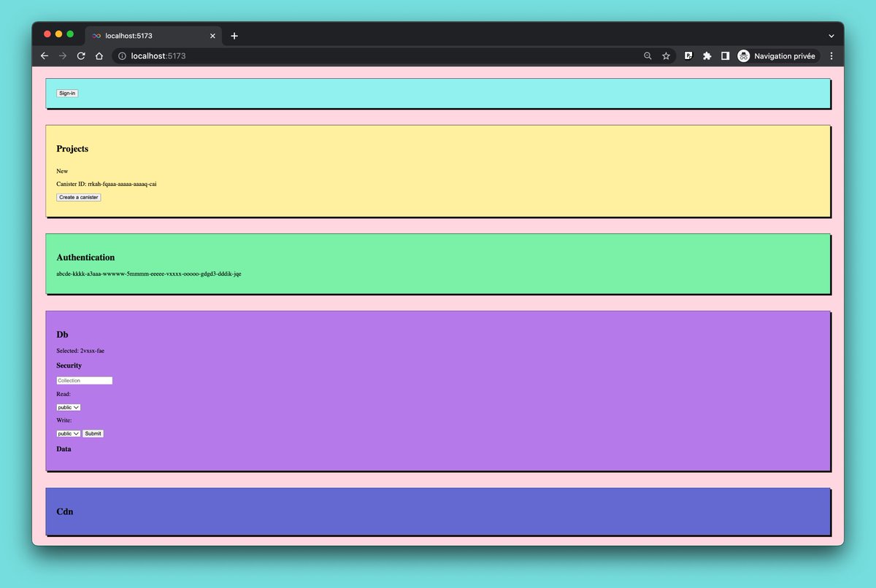Click the green fullscreen window button
876x588 pixels.
tap(70, 34)
